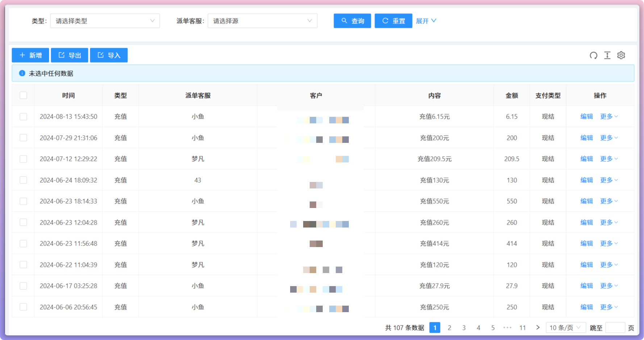Go to pagination page 3

(464, 328)
